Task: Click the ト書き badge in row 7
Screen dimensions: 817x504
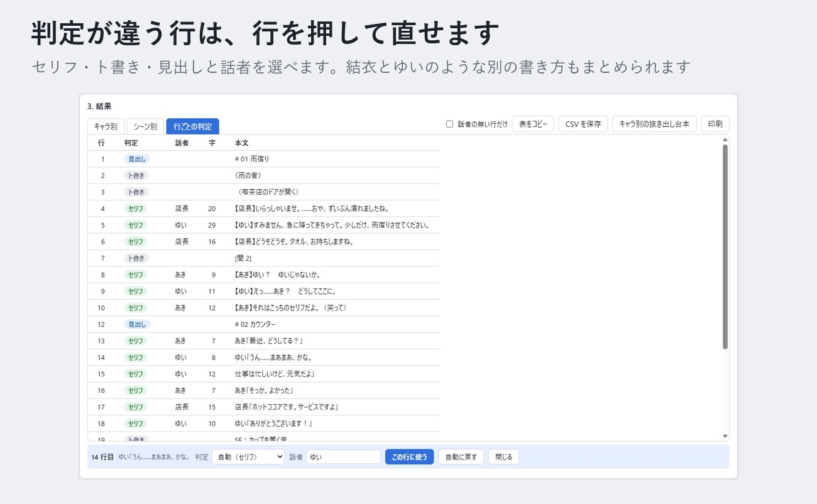Action: click(136, 258)
